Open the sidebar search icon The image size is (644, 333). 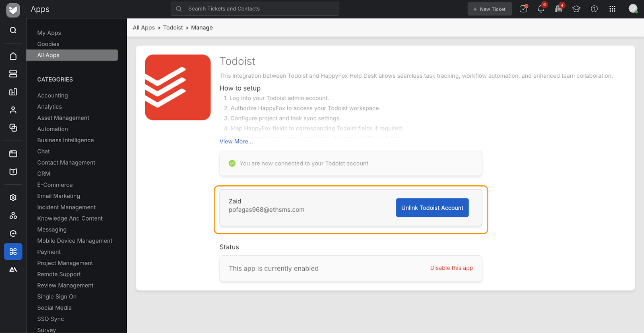13,30
